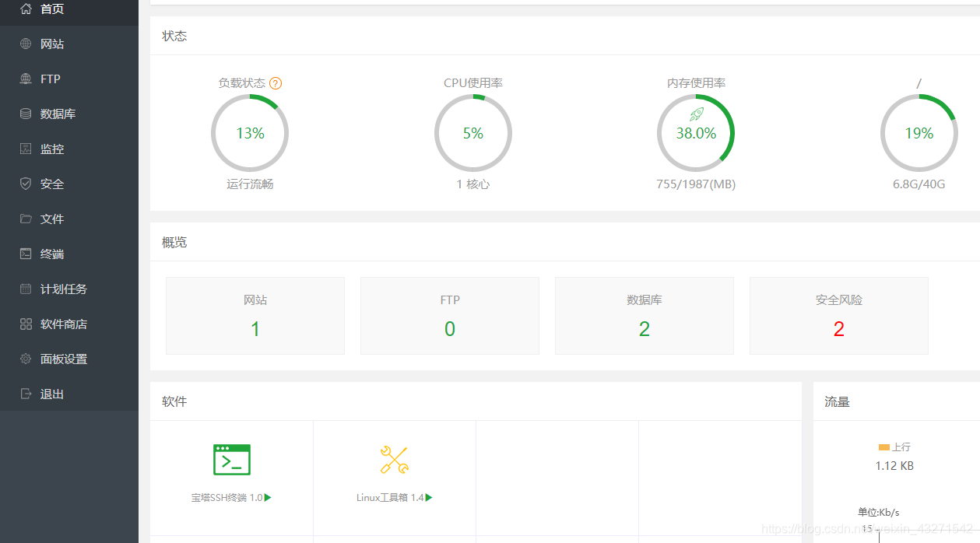Image resolution: width=980 pixels, height=543 pixels.
Task: Open the 软件商店 menu item
Action: point(69,324)
